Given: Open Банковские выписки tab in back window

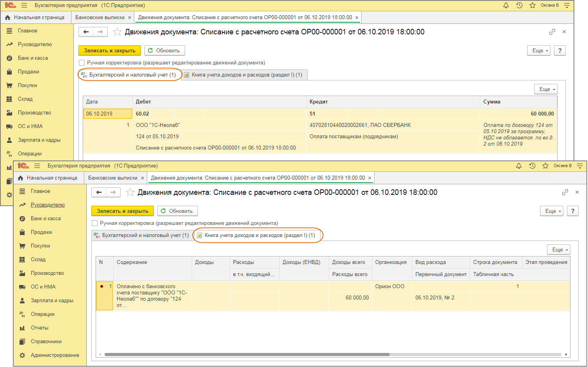Looking at the screenshot, I should (100, 18).
